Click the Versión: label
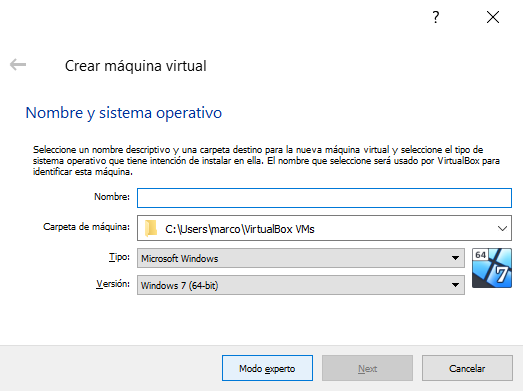 coord(113,284)
